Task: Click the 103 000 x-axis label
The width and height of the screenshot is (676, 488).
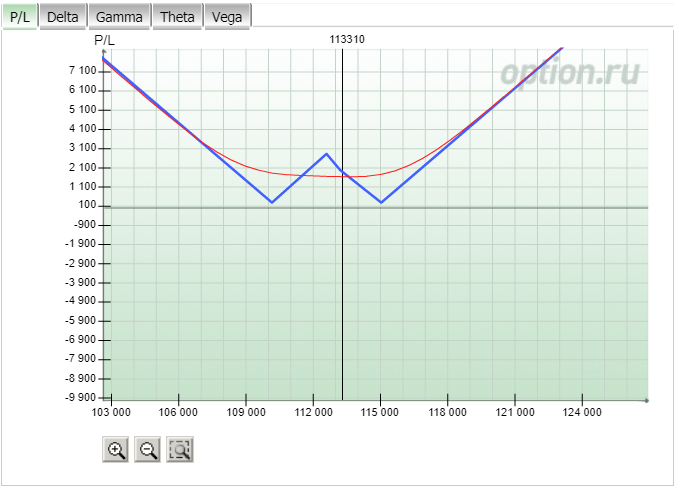Action: coord(111,412)
